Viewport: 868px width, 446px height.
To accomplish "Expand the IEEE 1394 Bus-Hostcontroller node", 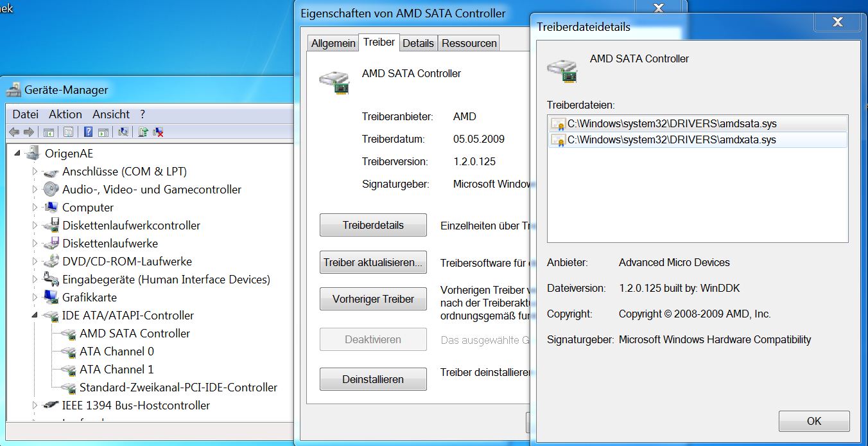I will 35,406.
